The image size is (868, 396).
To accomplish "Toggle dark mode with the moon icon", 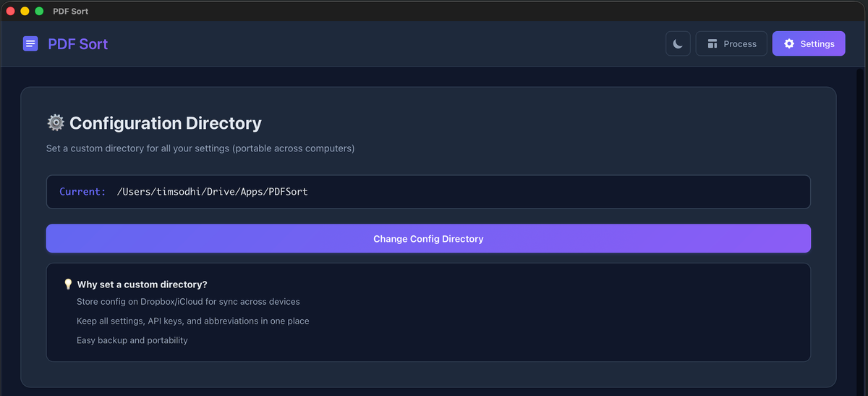I will [678, 44].
